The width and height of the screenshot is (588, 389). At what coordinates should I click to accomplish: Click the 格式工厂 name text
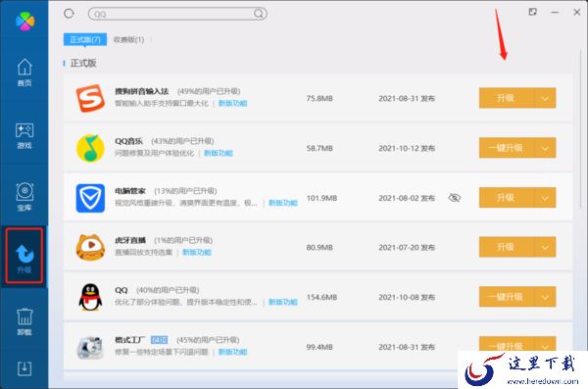[129, 340]
